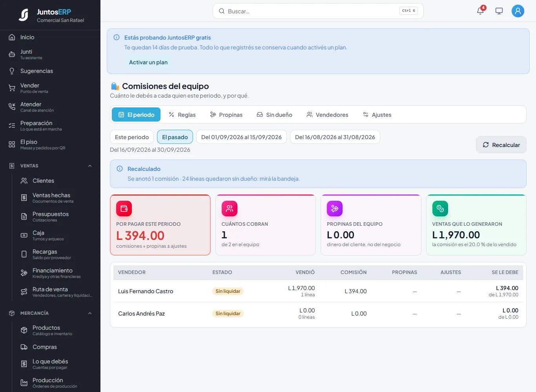Click the Por pagar este periodo card
Screen dimensions: 536x392
[x=160, y=225]
